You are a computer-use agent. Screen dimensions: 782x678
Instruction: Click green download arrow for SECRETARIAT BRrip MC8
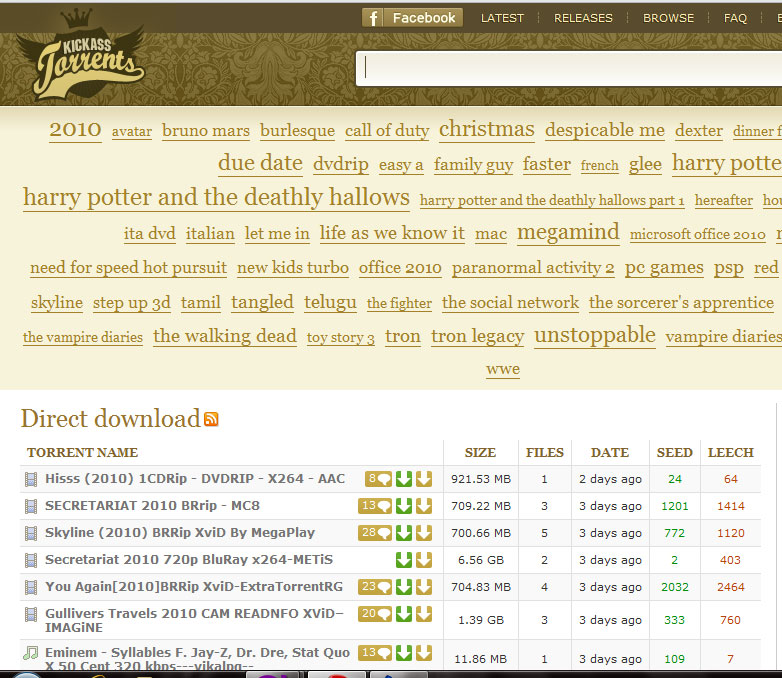(404, 506)
